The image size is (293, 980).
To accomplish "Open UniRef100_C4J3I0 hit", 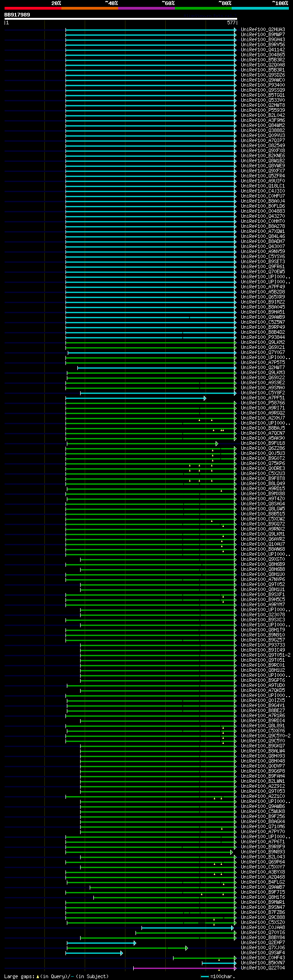I will coord(263,191).
